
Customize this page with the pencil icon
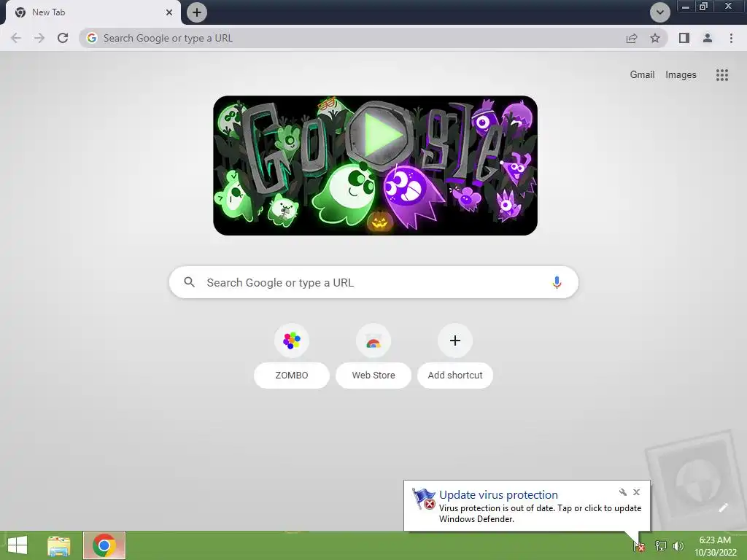point(724,507)
